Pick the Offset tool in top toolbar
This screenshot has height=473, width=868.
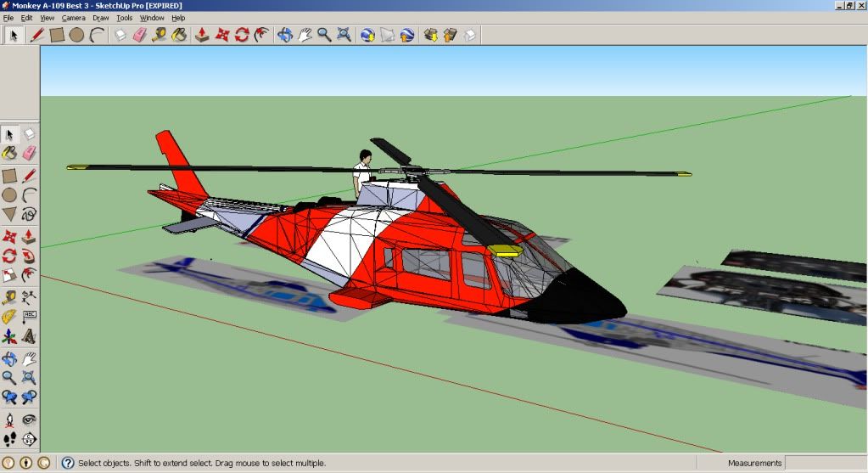pyautogui.click(x=261, y=35)
